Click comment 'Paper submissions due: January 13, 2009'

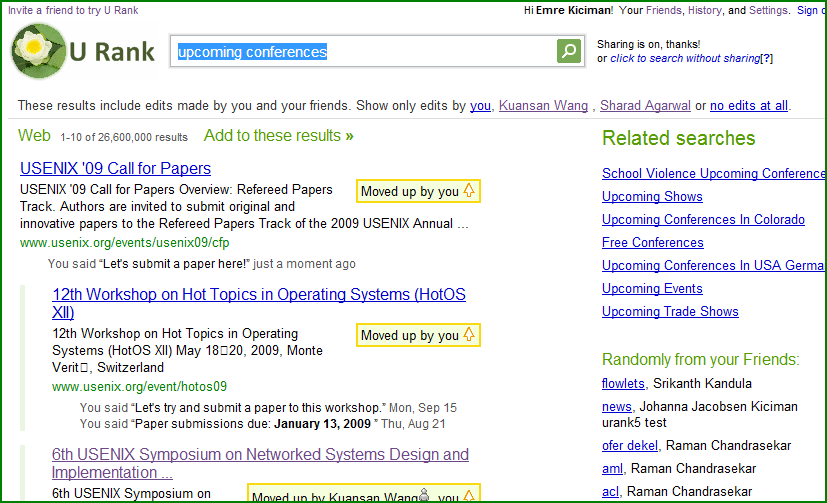click(x=254, y=424)
